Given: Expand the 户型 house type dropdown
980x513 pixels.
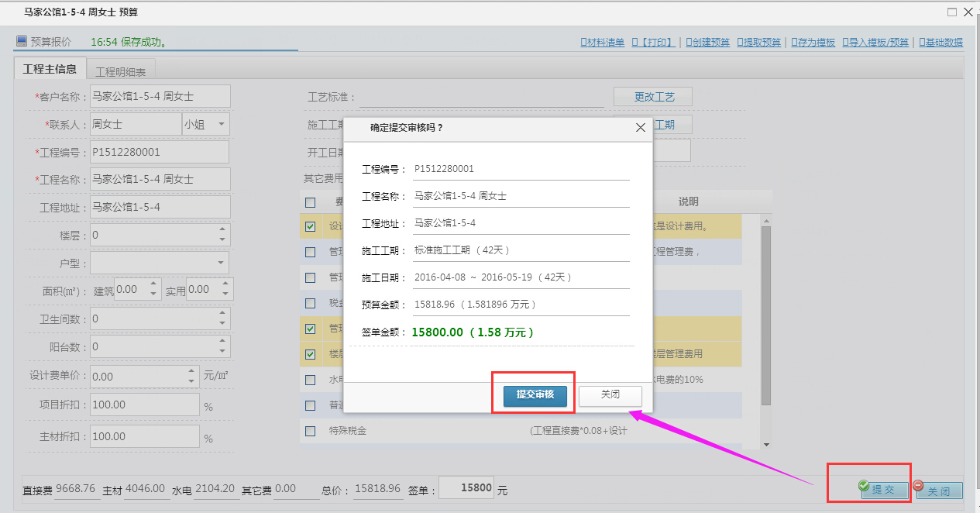Looking at the screenshot, I should point(222,263).
